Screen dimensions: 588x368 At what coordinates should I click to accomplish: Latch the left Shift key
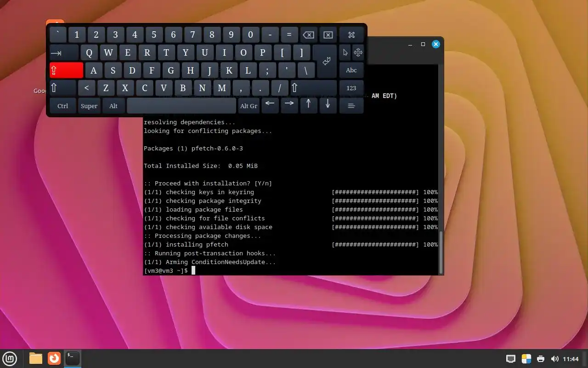point(62,87)
